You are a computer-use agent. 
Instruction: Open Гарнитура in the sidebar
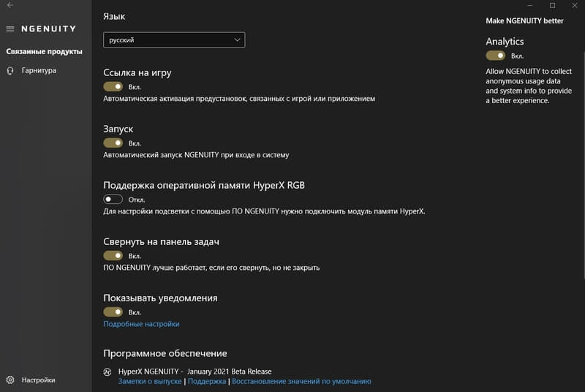pyautogui.click(x=39, y=70)
